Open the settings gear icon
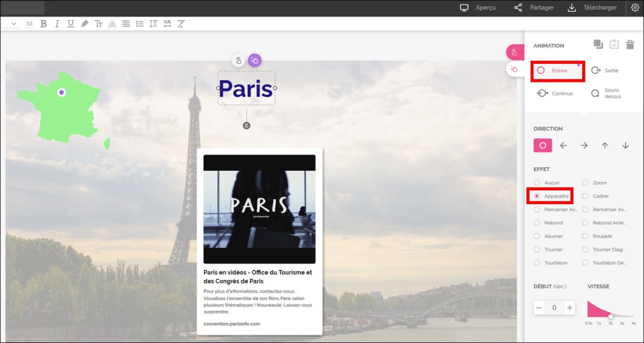This screenshot has height=343, width=644. [635, 8]
